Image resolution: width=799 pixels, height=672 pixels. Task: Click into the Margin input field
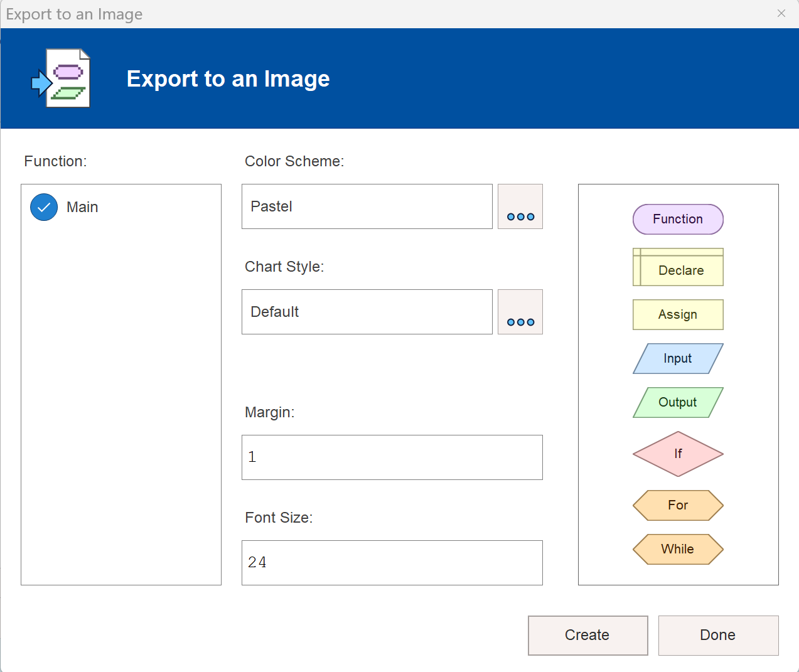(x=392, y=457)
